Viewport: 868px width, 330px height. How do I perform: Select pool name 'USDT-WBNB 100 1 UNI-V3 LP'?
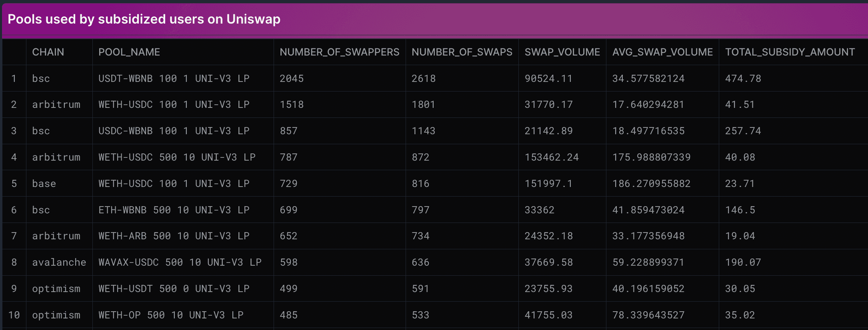(174, 78)
